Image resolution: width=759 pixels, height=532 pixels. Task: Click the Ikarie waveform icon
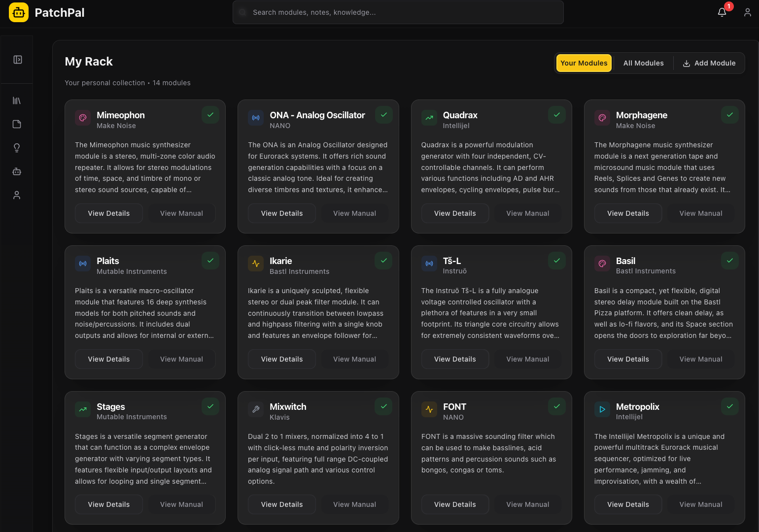coord(256,264)
